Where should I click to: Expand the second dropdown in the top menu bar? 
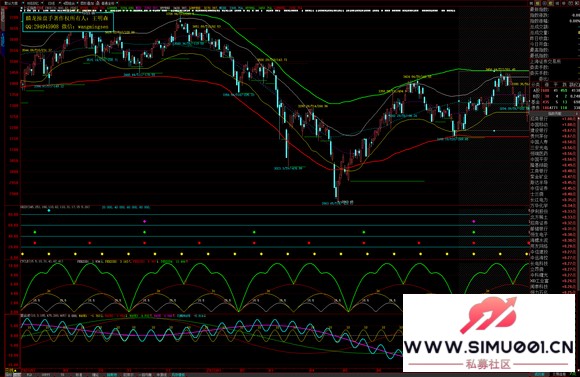point(42,3)
